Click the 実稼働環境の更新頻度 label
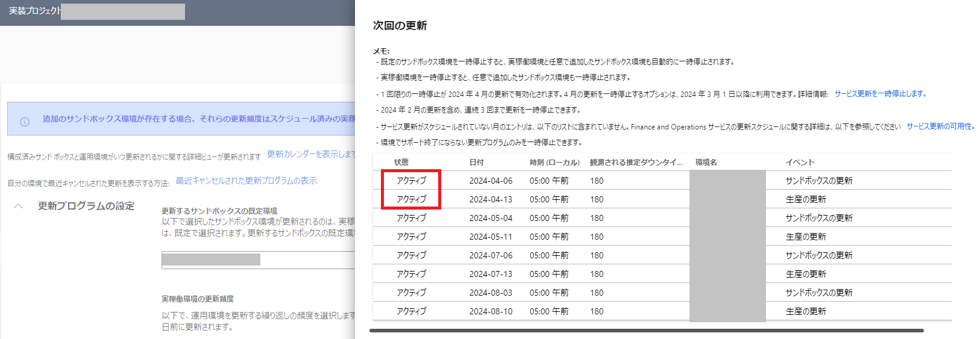The height and width of the screenshot is (339, 980). (198, 299)
